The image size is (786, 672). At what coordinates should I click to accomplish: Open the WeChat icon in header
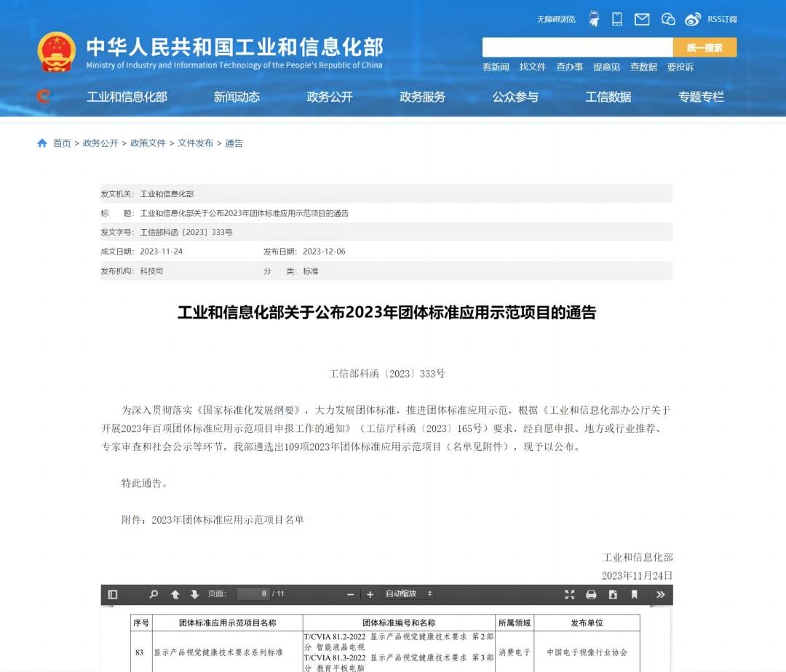(x=668, y=20)
